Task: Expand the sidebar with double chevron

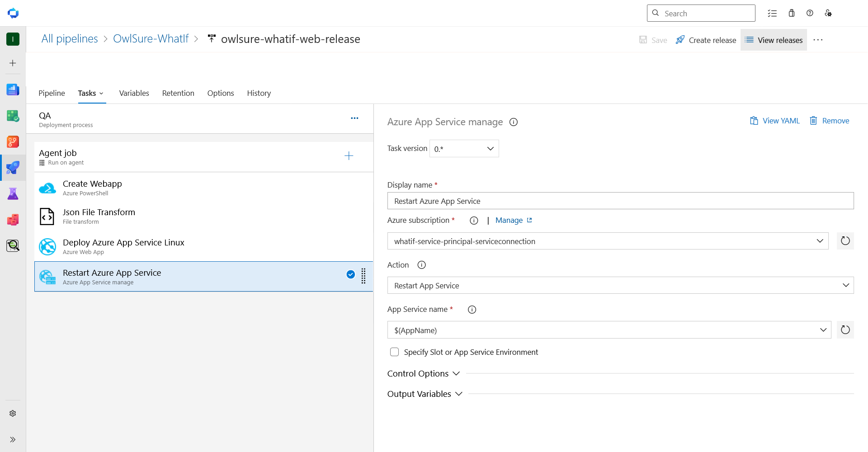Action: (13, 440)
